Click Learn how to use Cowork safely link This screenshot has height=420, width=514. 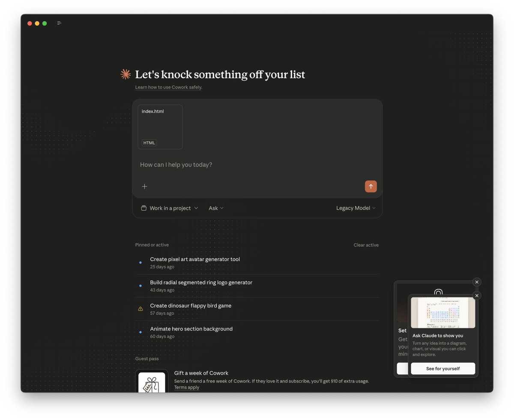[168, 87]
